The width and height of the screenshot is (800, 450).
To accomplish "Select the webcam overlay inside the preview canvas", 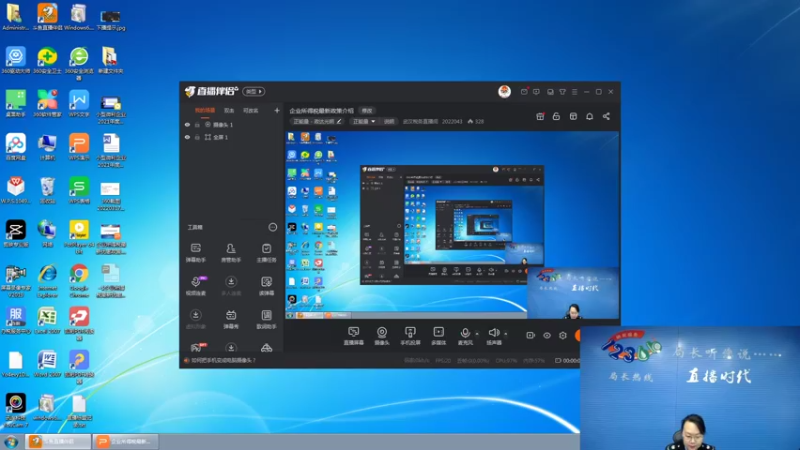I will click(573, 293).
